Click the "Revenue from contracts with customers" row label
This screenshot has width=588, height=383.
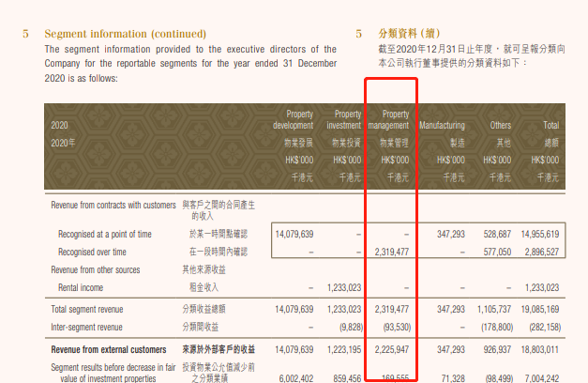point(113,204)
